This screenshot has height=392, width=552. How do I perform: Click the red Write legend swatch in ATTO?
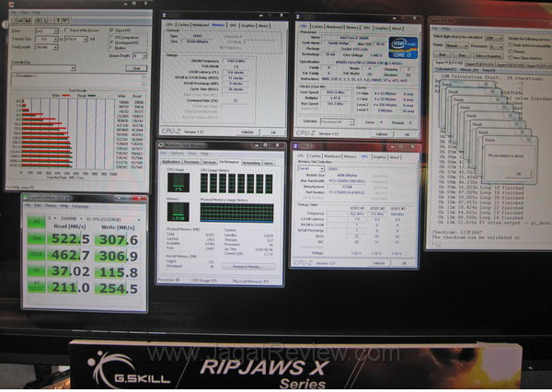pyautogui.click(x=66, y=95)
